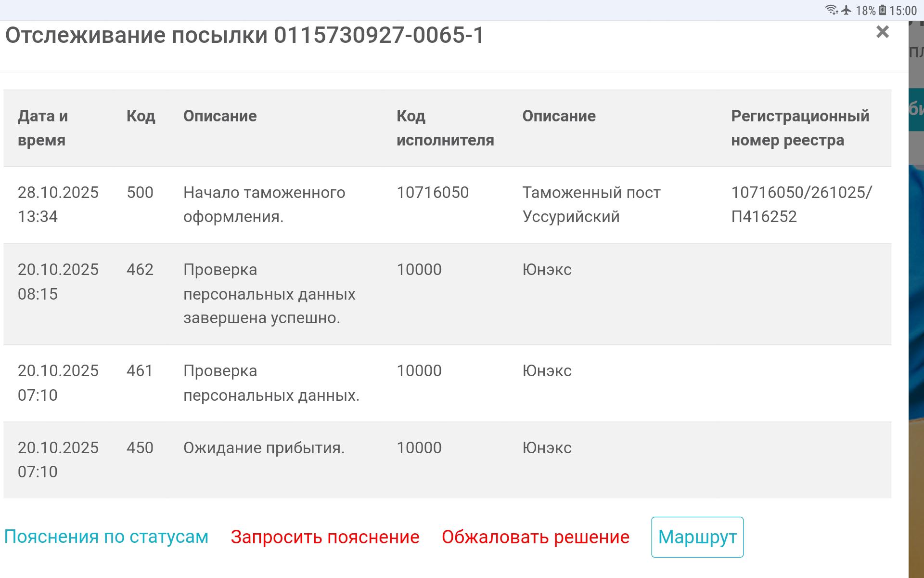Click the Код исполнителя column header
Viewport: 924px width, 578px height.
coord(445,128)
